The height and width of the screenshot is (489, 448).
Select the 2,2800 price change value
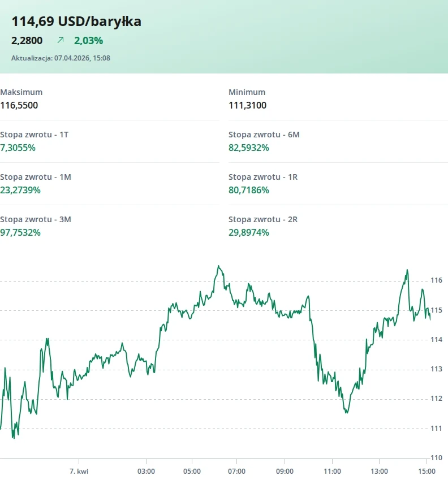tap(27, 41)
